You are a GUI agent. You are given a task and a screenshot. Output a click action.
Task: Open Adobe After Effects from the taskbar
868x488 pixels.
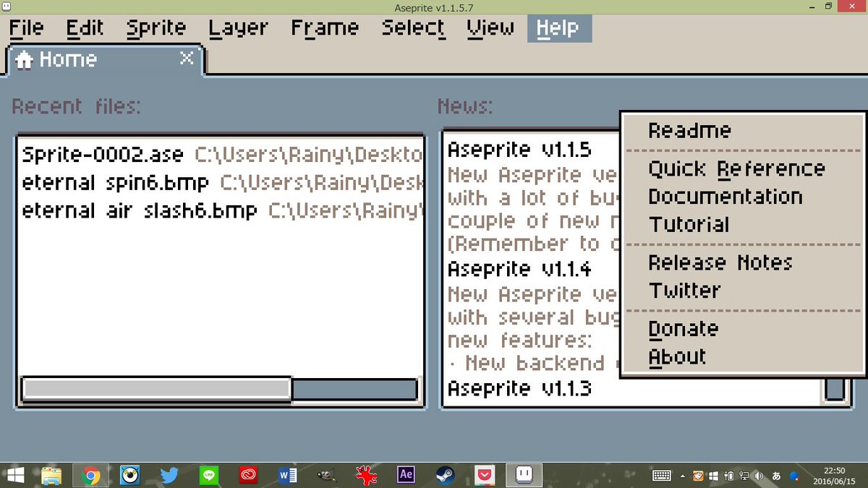coord(406,475)
